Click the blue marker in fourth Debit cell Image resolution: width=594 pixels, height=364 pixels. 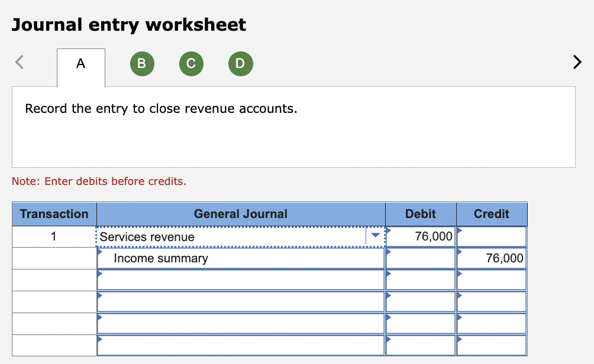coord(389,295)
